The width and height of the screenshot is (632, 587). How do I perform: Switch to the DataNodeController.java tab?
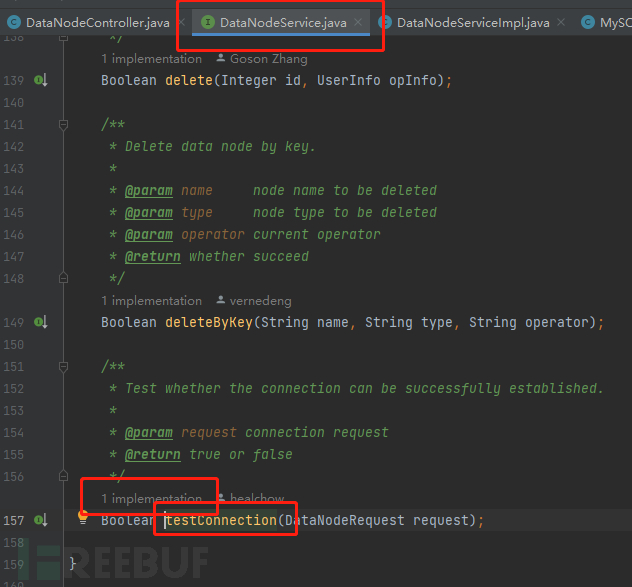[x=97, y=21]
